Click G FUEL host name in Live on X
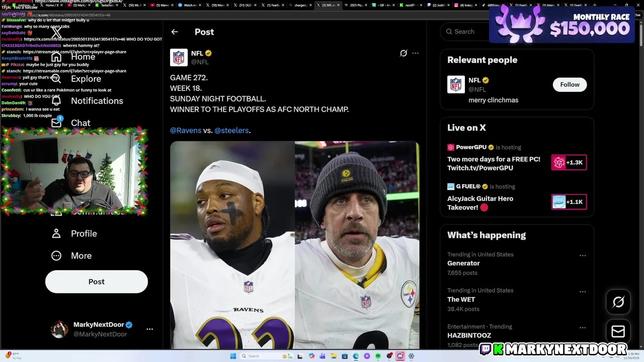The height and width of the screenshot is (362, 644). [468, 187]
